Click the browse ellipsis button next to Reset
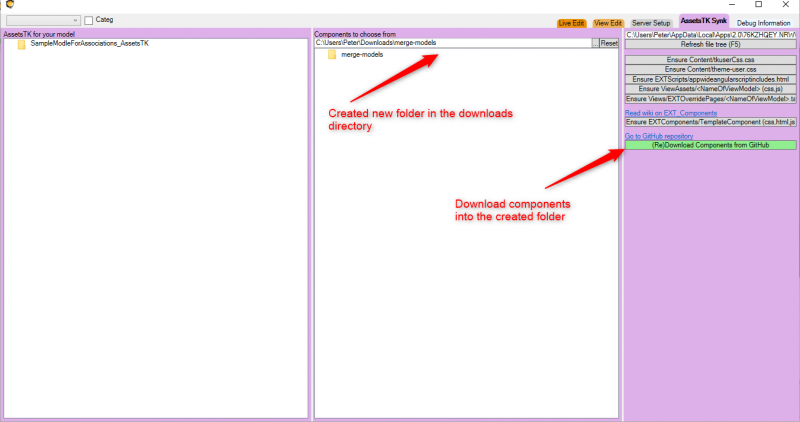 pos(595,43)
